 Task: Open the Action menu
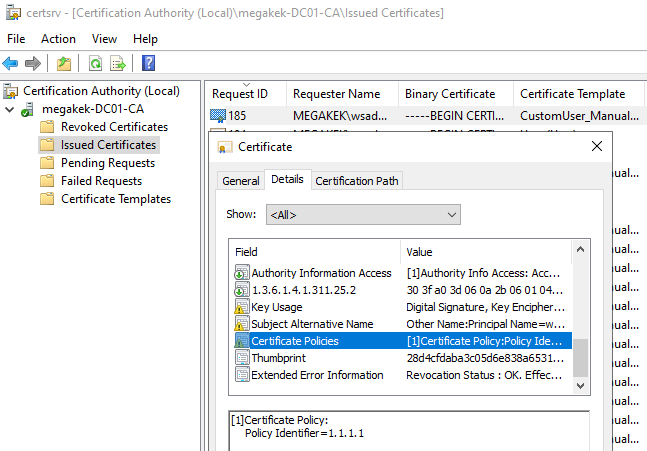pyautogui.click(x=58, y=39)
